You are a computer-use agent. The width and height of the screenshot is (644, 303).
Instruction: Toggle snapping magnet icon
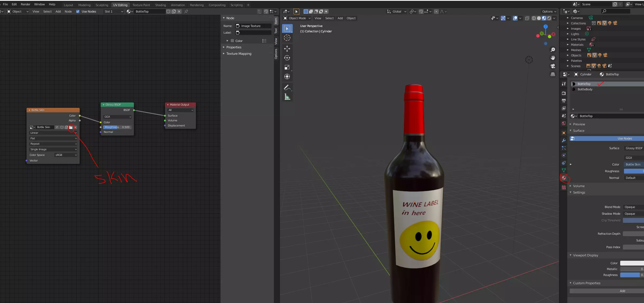coord(421,11)
